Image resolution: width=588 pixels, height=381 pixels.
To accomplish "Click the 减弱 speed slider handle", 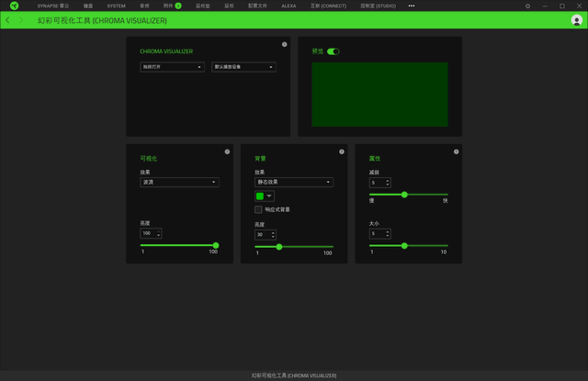I will [404, 195].
